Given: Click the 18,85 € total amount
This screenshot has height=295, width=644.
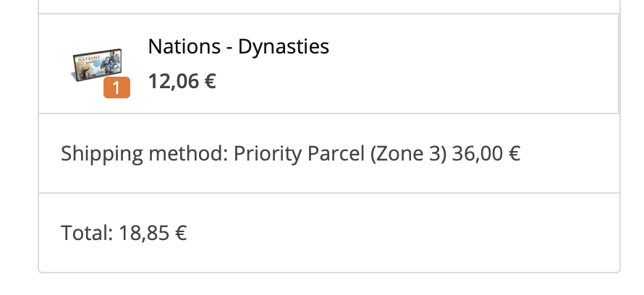Looking at the screenshot, I should [153, 233].
